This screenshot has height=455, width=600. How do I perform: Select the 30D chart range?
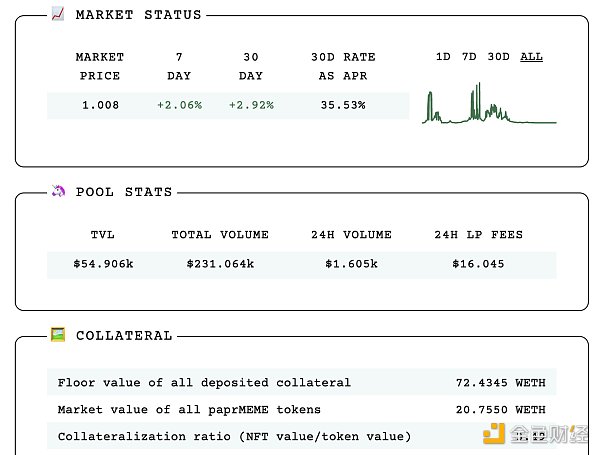[x=498, y=57]
